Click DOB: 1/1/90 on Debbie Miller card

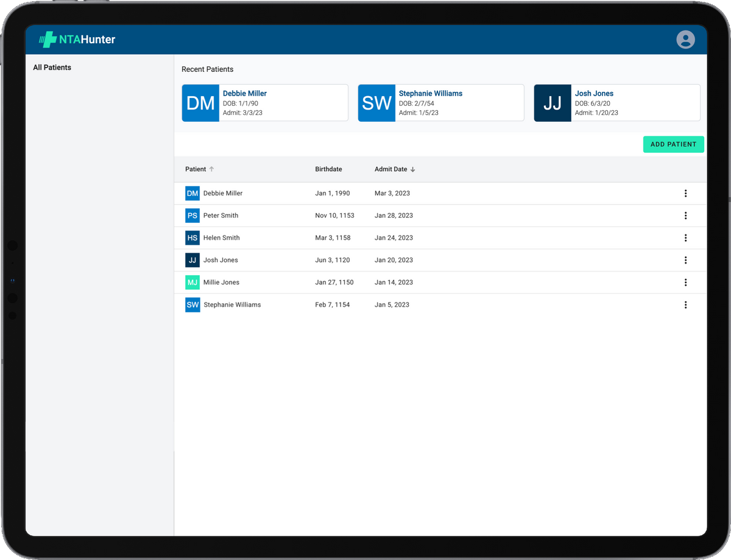click(241, 103)
